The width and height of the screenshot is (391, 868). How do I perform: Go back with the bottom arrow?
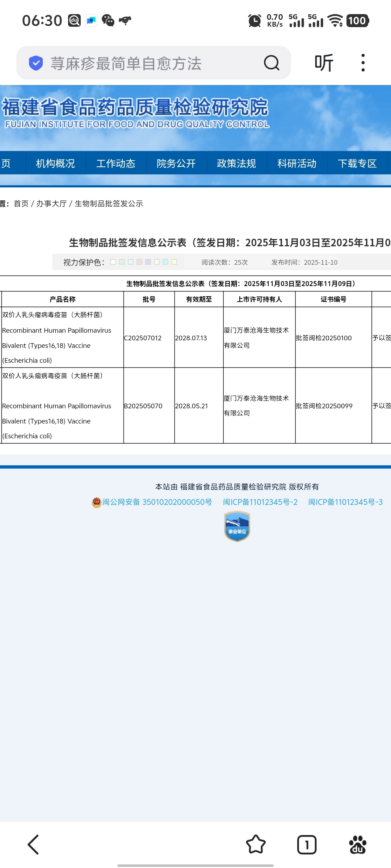[x=33, y=844]
